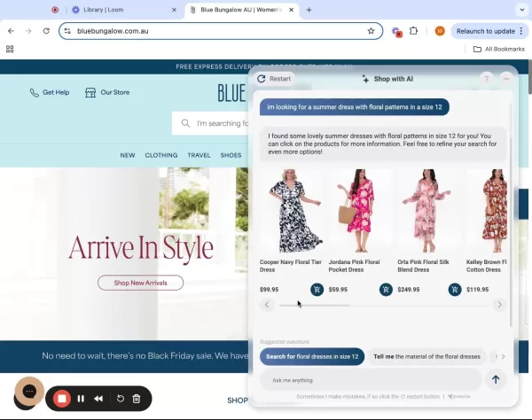
Task: Add Cooper Navy Floral Tier Dress to cart
Action: pos(317,290)
